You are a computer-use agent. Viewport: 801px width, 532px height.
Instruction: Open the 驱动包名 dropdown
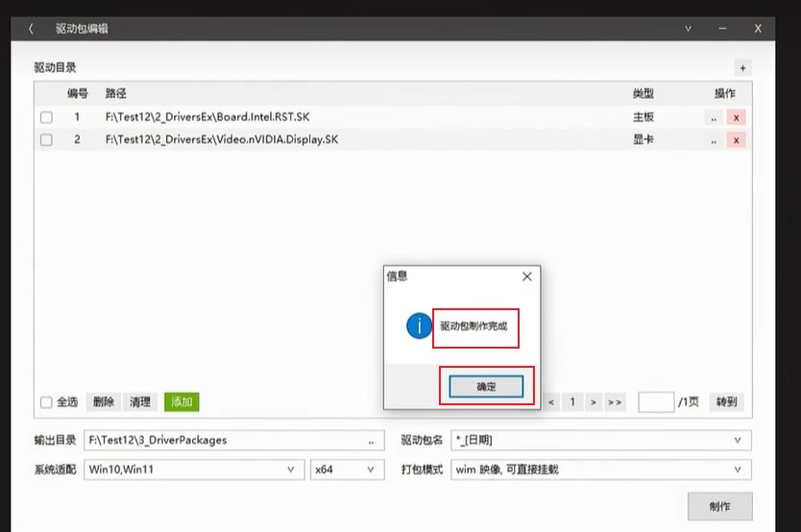(738, 441)
